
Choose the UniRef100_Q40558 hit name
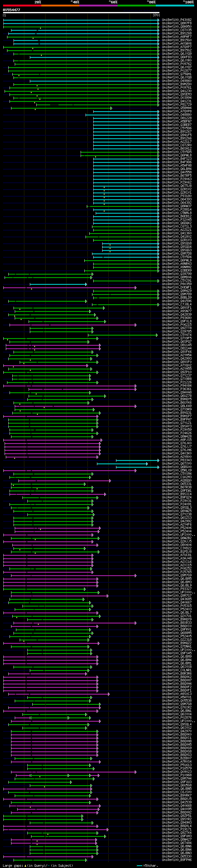(x=177, y=172)
